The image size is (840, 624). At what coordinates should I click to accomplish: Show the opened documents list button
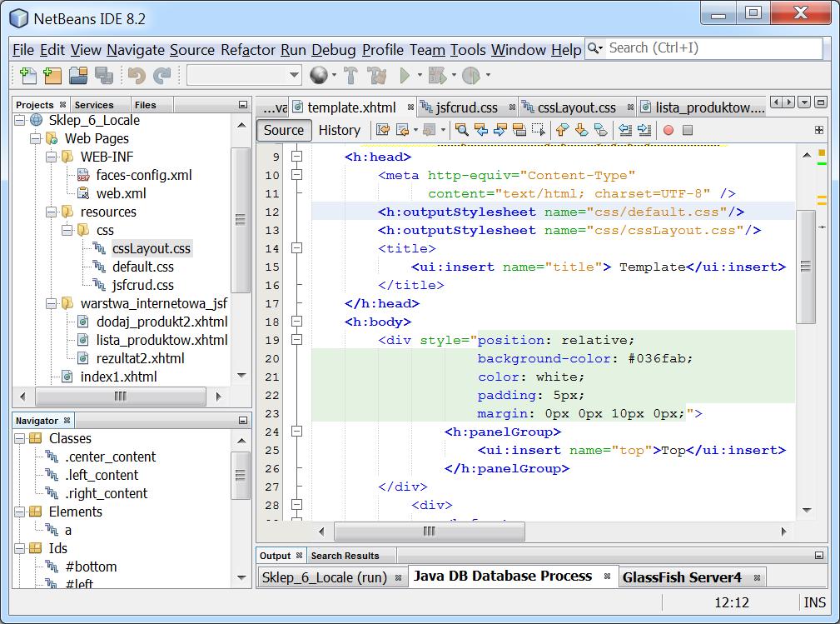pos(804,102)
